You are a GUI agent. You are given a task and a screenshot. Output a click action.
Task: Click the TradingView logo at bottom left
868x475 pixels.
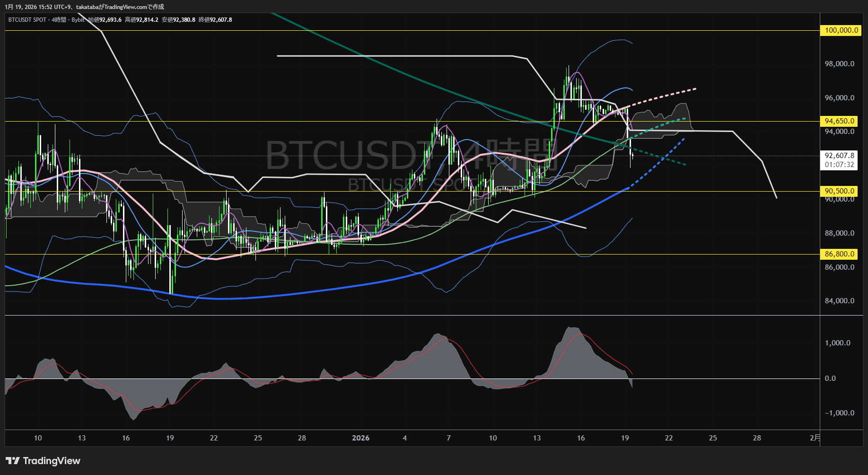point(43,461)
